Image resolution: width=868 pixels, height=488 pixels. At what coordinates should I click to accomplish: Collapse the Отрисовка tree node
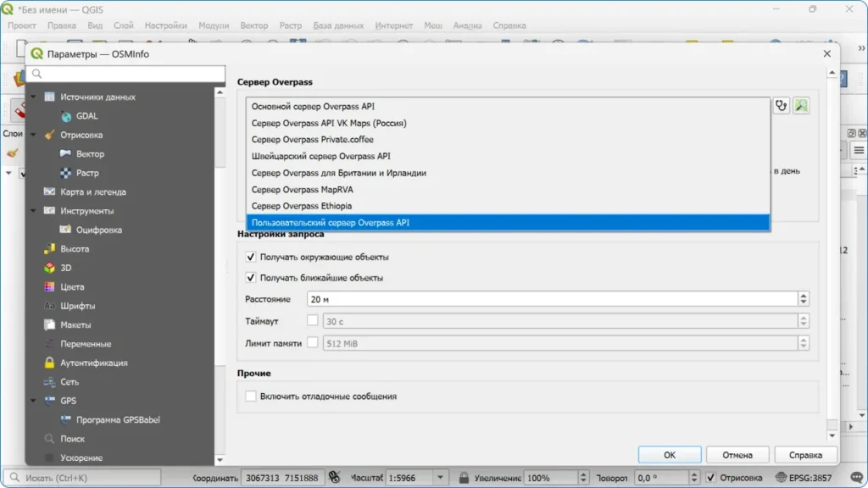pyautogui.click(x=33, y=135)
